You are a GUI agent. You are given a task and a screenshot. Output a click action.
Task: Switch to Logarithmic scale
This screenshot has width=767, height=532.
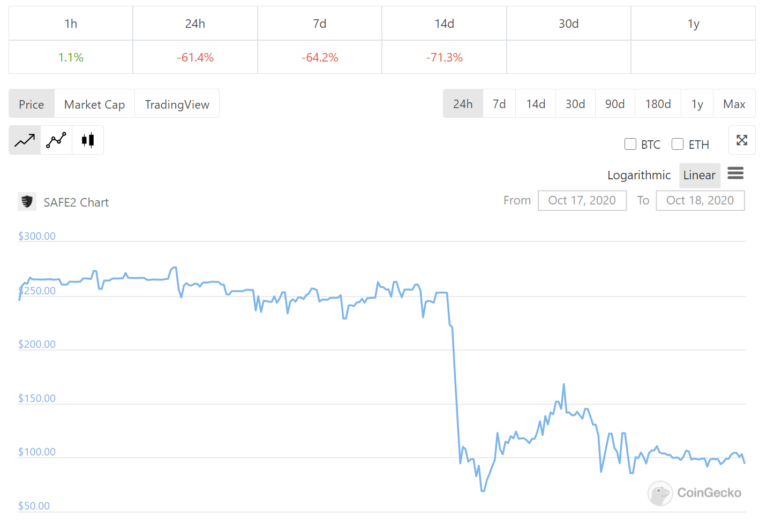(639, 175)
